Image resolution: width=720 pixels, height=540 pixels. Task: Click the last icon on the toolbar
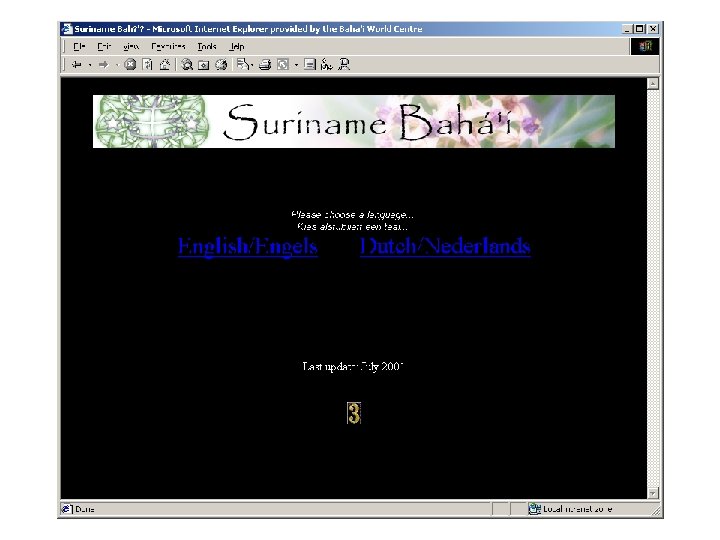coord(343,65)
